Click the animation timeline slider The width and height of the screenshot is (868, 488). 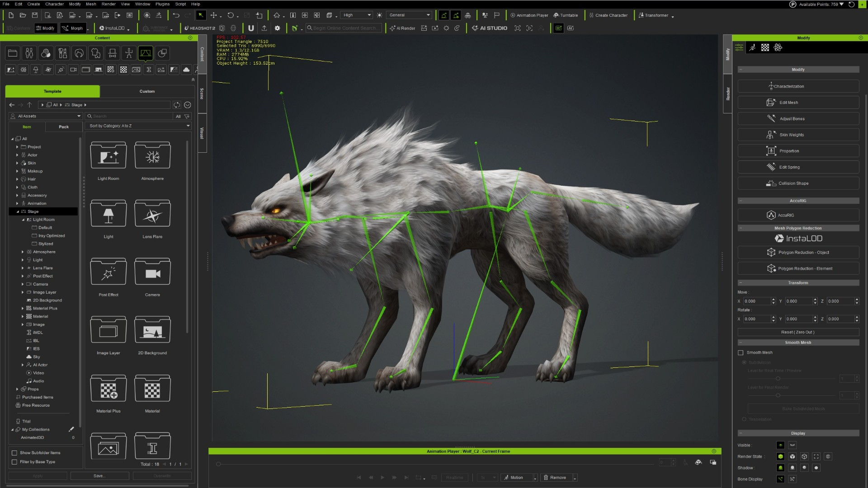pyautogui.click(x=436, y=464)
